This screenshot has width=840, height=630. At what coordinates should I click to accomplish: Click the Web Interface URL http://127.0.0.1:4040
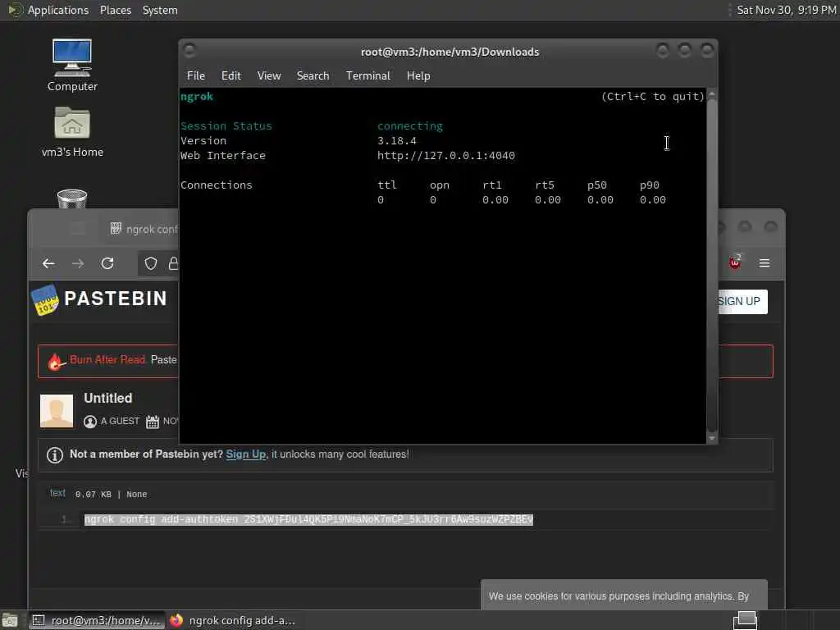point(445,155)
